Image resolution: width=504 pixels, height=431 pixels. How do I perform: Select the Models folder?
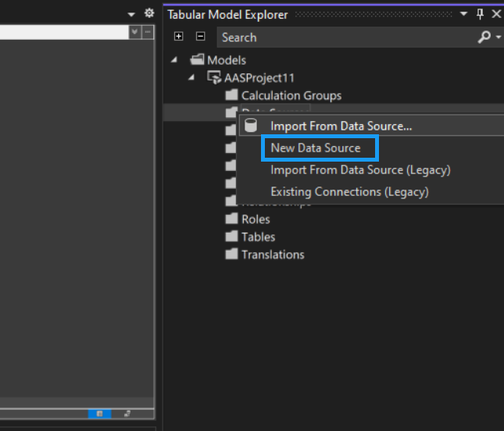coord(227,60)
